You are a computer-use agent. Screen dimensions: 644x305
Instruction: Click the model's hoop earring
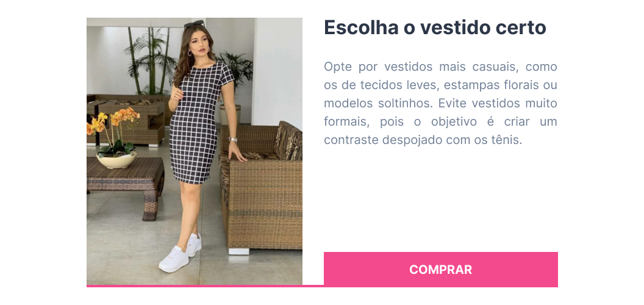click(x=190, y=53)
